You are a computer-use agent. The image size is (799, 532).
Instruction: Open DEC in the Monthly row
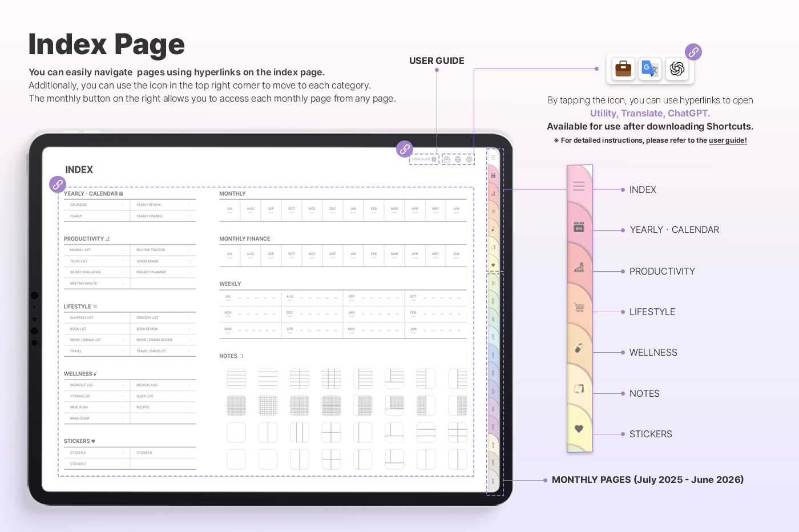333,209
